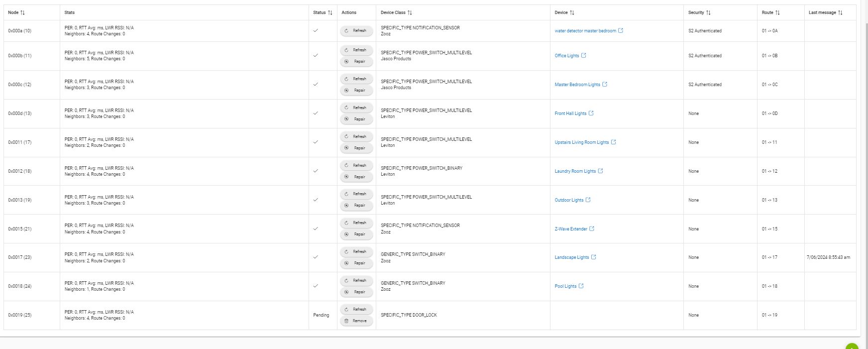Image resolution: width=868 pixels, height=349 pixels.
Task: Click external link icon beside Outdoor Lights
Action: click(588, 200)
